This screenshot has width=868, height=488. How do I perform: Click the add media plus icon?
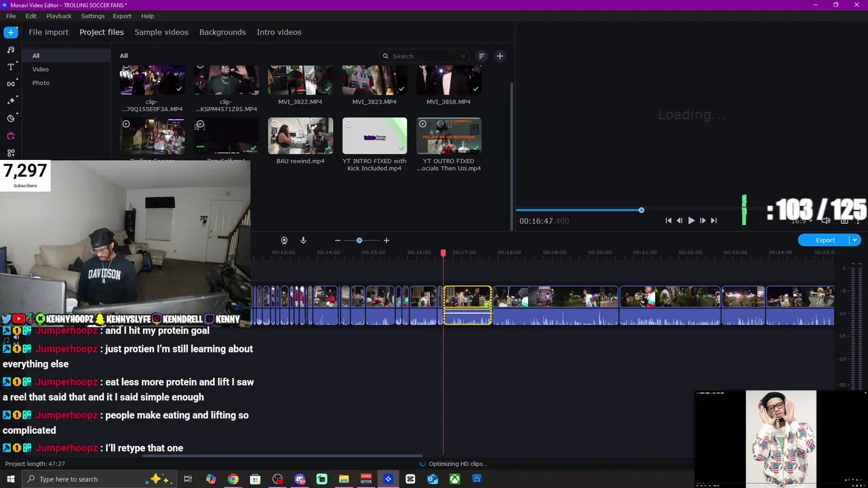[x=500, y=56]
